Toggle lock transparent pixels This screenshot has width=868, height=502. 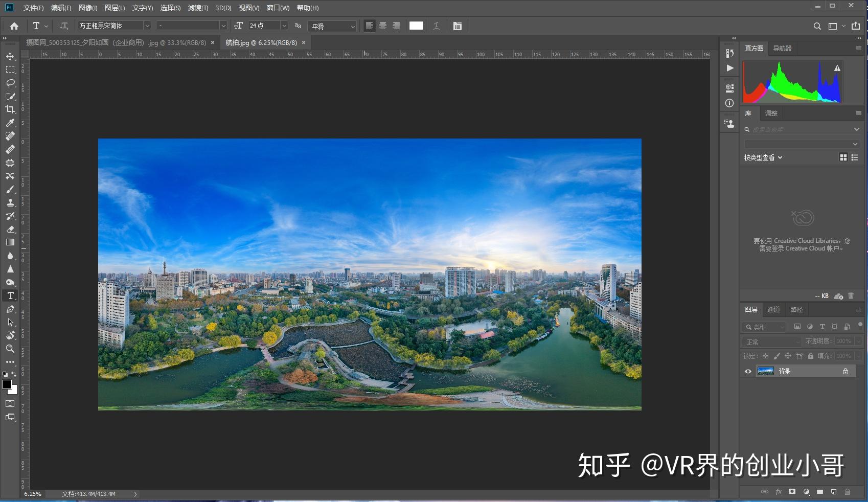[765, 356]
